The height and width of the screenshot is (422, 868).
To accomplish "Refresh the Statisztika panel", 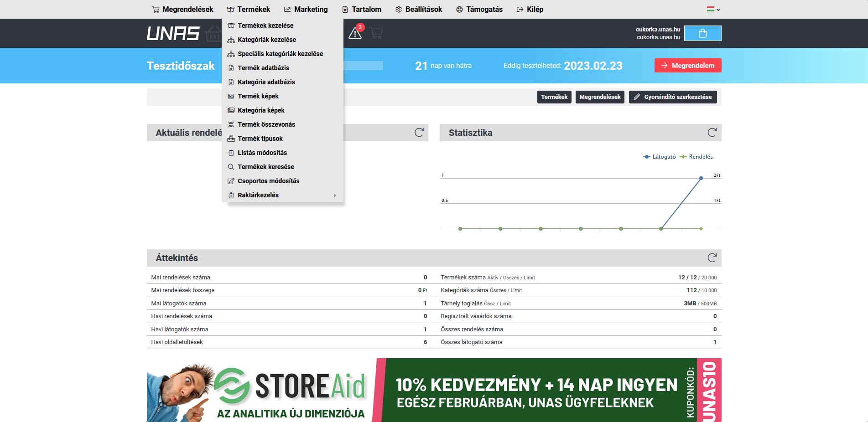I will 712,133.
